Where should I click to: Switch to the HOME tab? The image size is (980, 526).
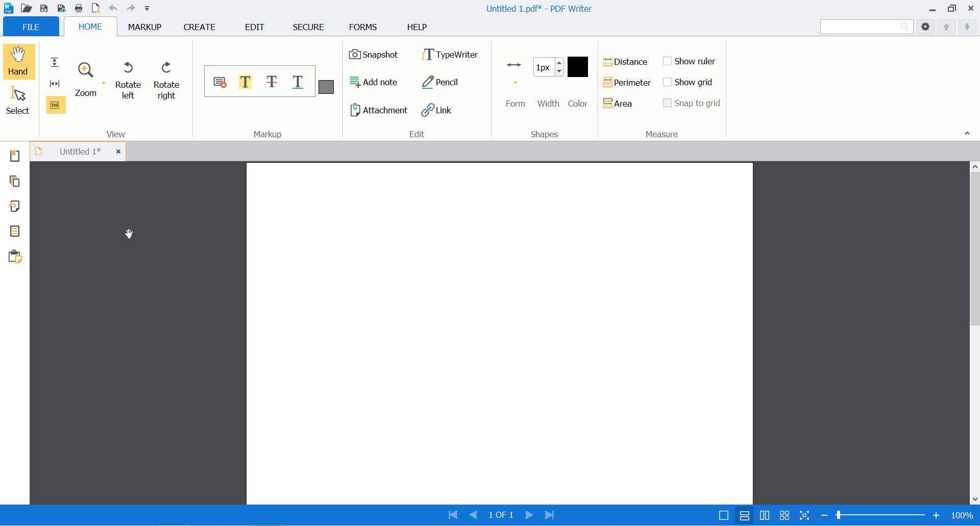coord(90,27)
